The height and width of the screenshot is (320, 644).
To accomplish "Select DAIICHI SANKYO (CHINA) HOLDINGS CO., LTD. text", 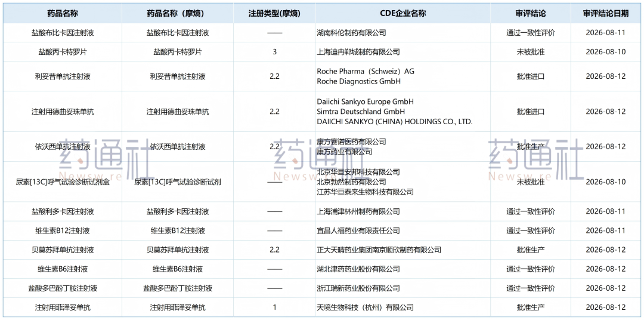I will (x=395, y=122).
